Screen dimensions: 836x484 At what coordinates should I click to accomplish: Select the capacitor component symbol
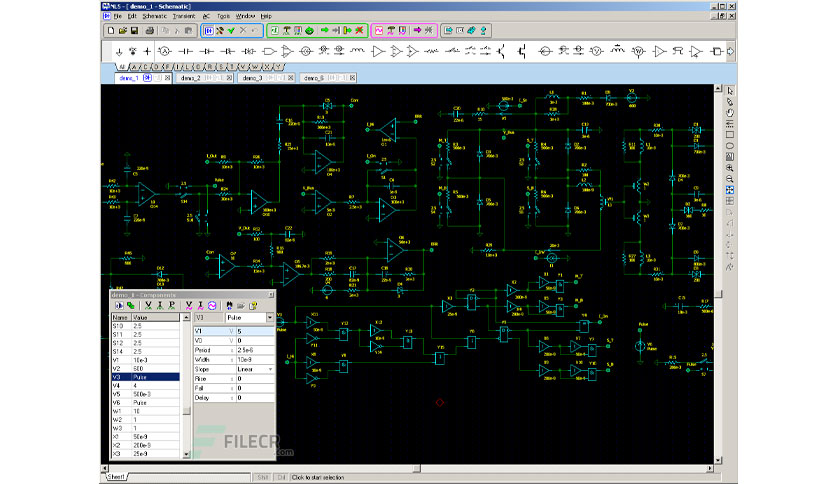[x=185, y=51]
